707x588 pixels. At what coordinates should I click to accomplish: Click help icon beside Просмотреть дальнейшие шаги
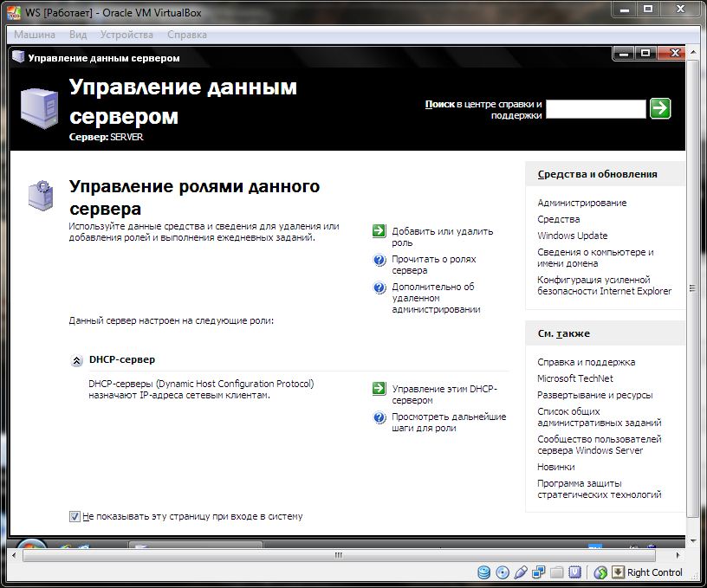point(379,417)
